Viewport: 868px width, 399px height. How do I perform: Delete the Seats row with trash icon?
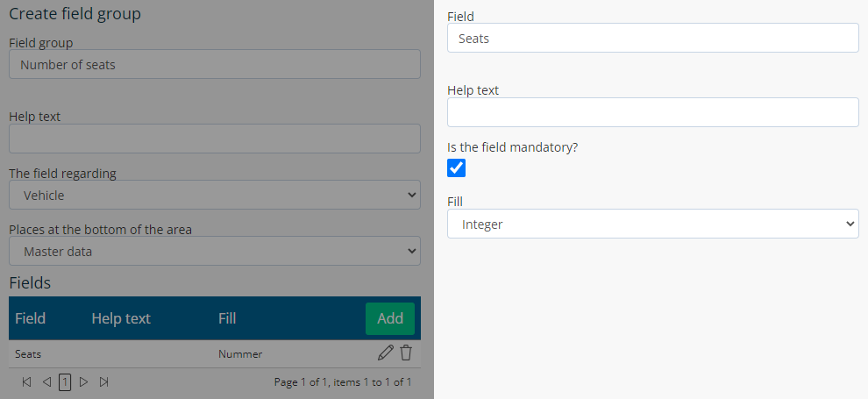pos(406,353)
